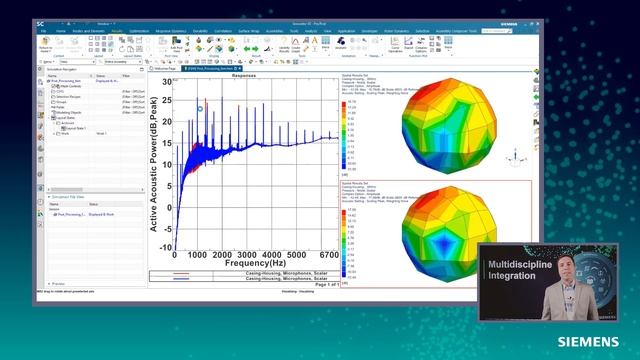The height and width of the screenshot is (360, 640).
Task: Click the SC application logo
Action: [40, 24]
